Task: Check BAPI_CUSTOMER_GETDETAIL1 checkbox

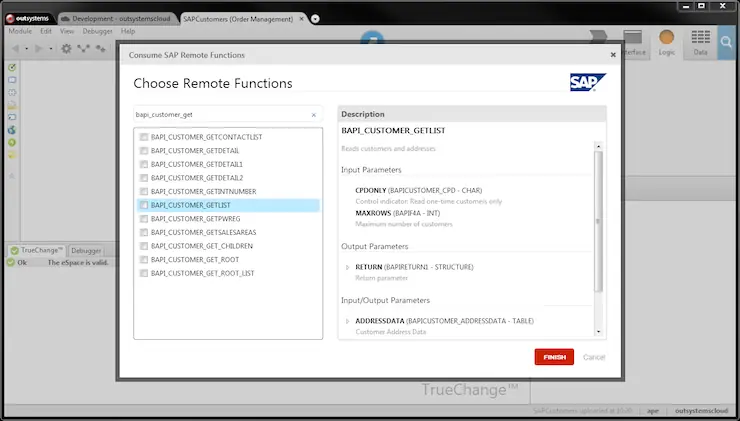Action: [x=144, y=164]
